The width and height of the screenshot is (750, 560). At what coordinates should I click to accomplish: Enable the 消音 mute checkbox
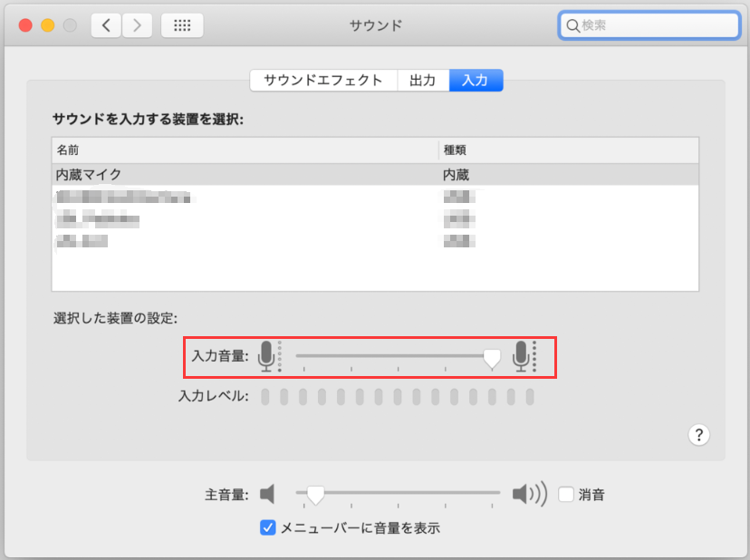566,495
